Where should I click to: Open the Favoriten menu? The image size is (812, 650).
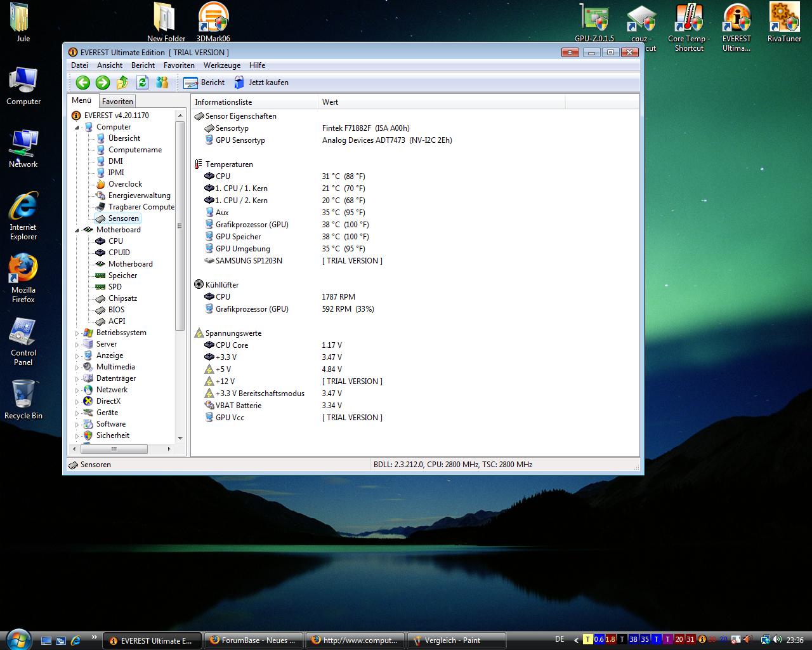179,65
